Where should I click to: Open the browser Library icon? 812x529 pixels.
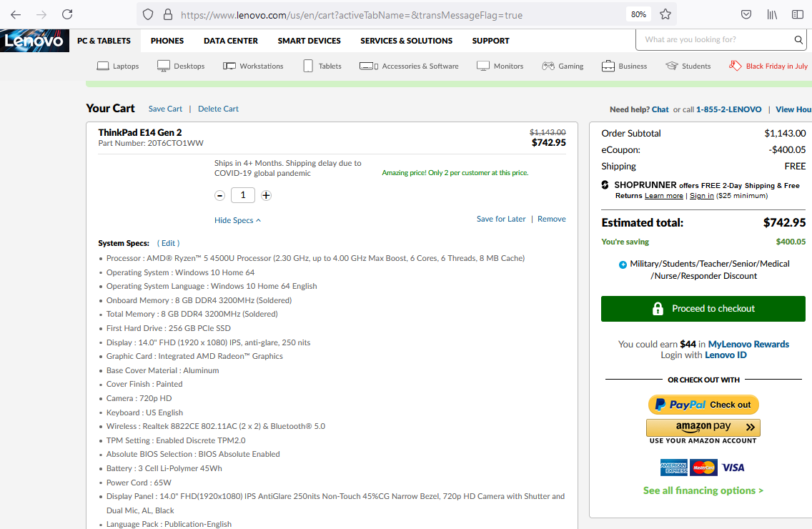coord(772,14)
